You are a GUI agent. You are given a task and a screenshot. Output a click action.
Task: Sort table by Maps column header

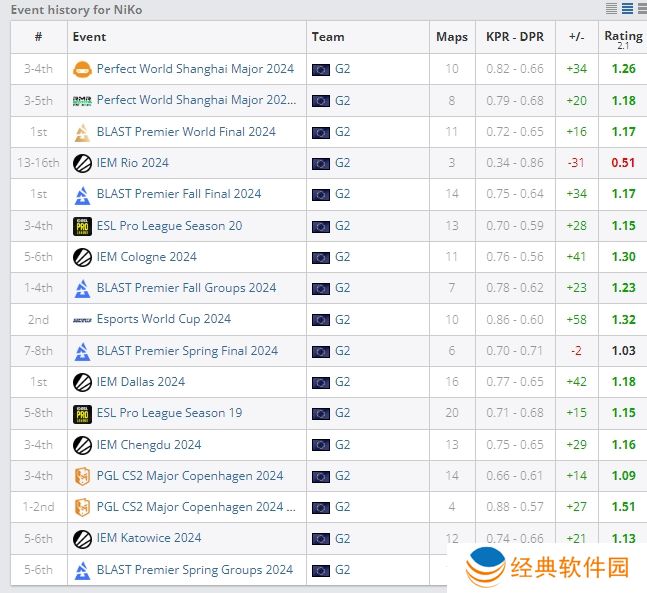tap(452, 37)
